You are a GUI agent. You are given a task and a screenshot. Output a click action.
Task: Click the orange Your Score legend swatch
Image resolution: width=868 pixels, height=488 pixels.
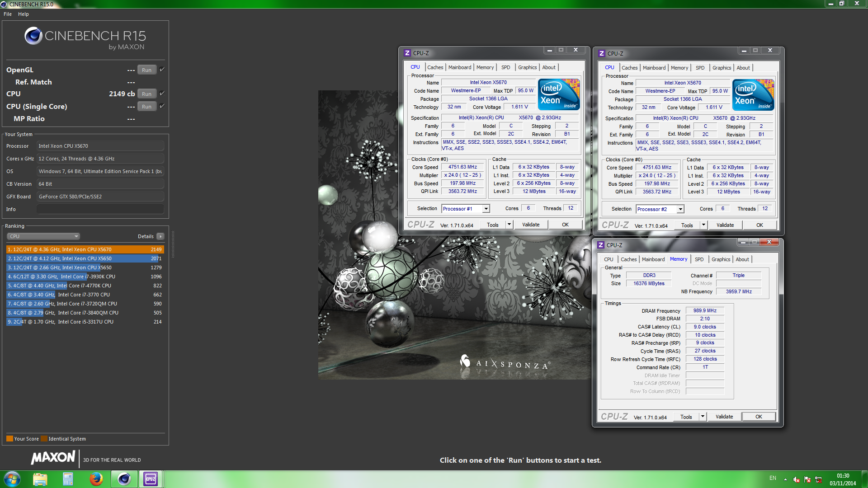[9, 439]
